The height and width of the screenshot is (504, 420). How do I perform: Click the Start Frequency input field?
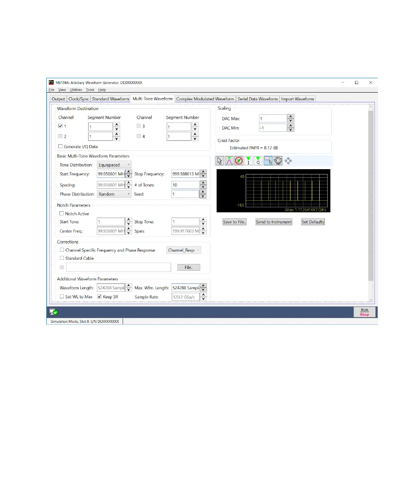click(x=110, y=174)
